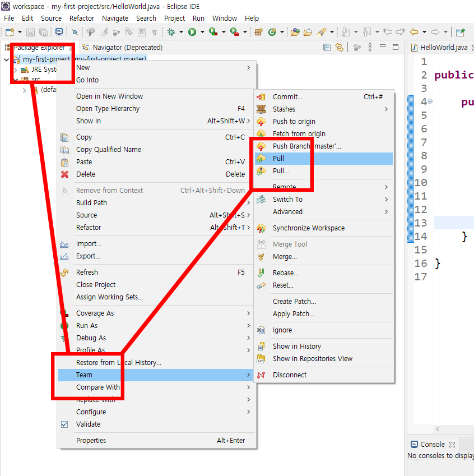Image resolution: width=474 pixels, height=476 pixels.
Task: Toggle Link with Editor icon
Action: click(x=340, y=47)
